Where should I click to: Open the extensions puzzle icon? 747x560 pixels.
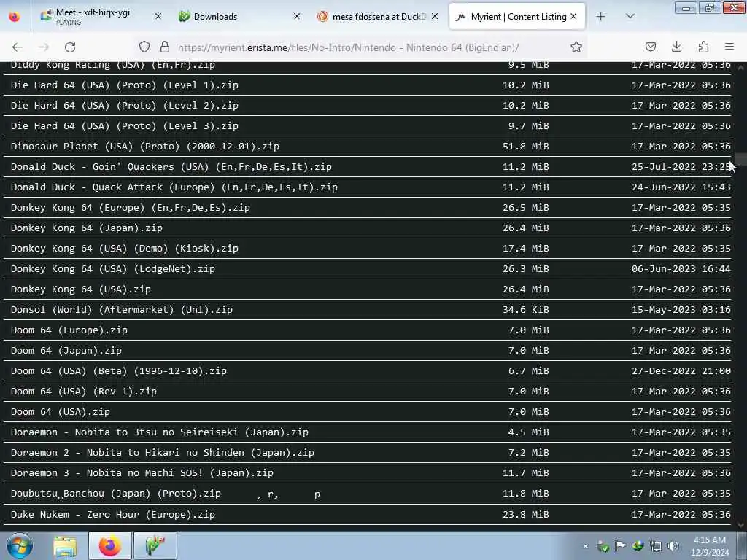click(x=703, y=47)
